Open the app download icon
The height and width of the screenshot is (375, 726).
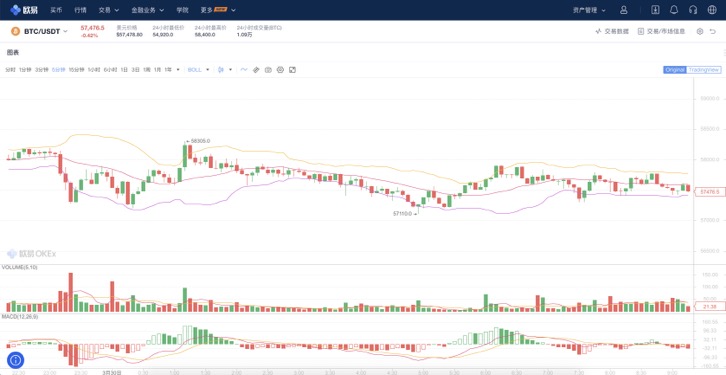[655, 10]
